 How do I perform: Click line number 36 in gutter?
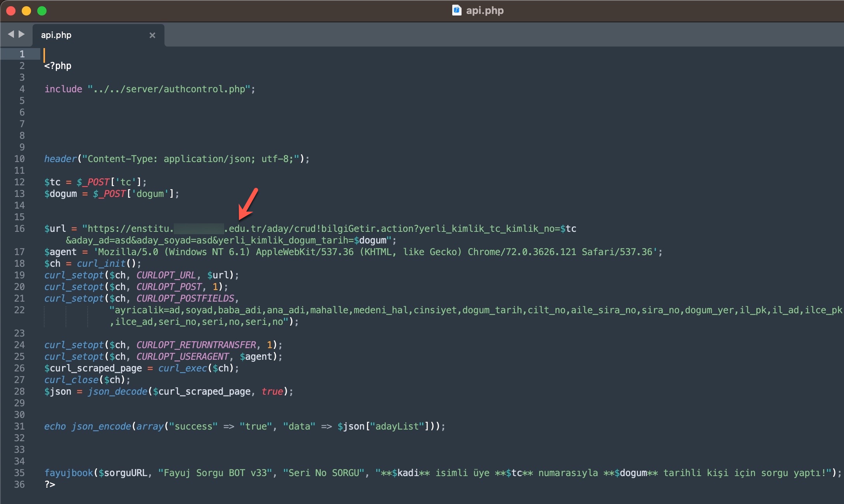point(19,485)
